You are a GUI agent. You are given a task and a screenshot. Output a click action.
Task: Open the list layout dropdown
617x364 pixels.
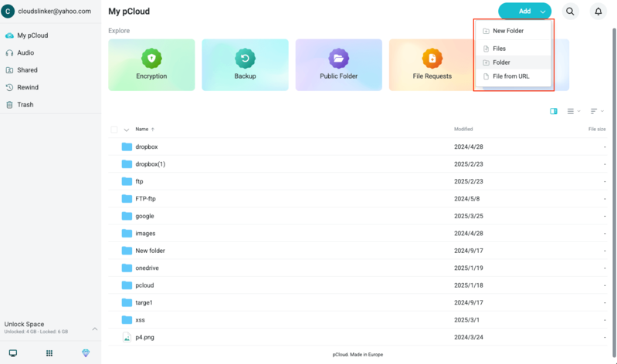coord(574,111)
